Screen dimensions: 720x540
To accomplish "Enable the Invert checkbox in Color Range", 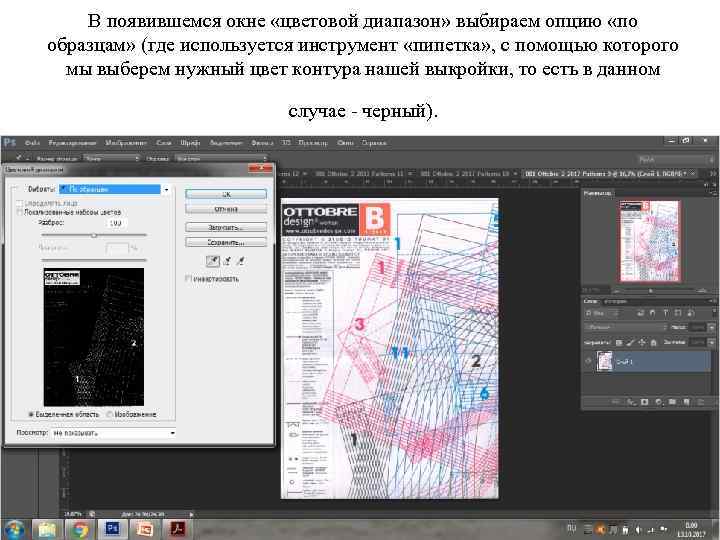I will (x=188, y=278).
